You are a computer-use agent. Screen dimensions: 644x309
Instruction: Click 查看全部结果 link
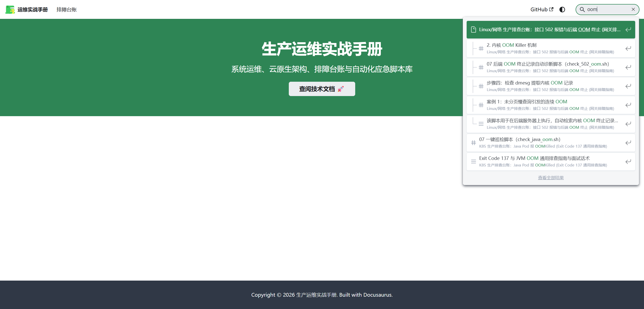[551, 178]
